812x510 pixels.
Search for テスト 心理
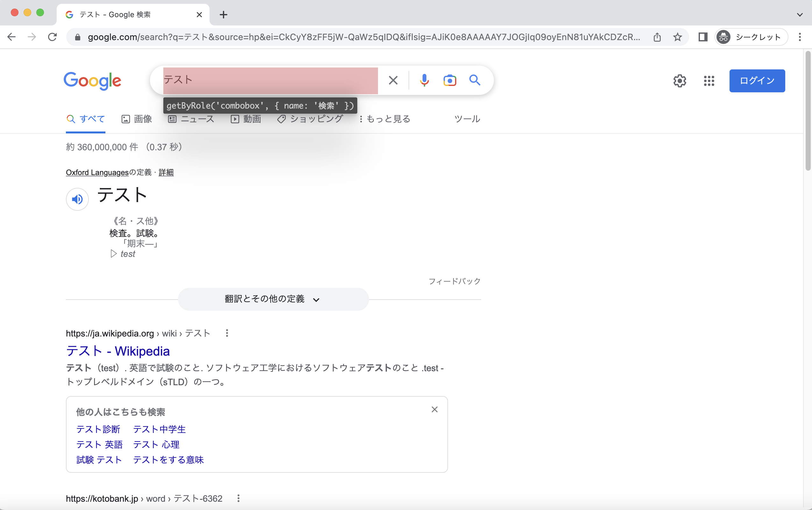tap(156, 445)
